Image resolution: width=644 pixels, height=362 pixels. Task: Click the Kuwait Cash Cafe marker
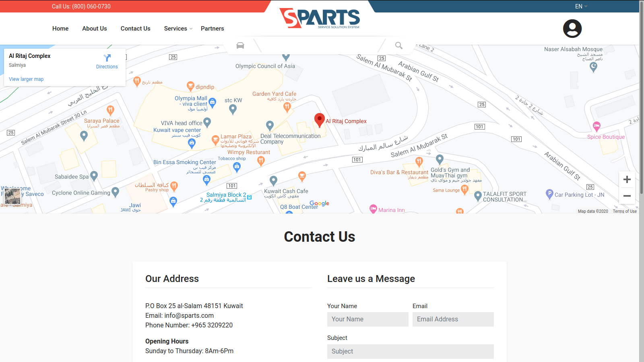(274, 180)
